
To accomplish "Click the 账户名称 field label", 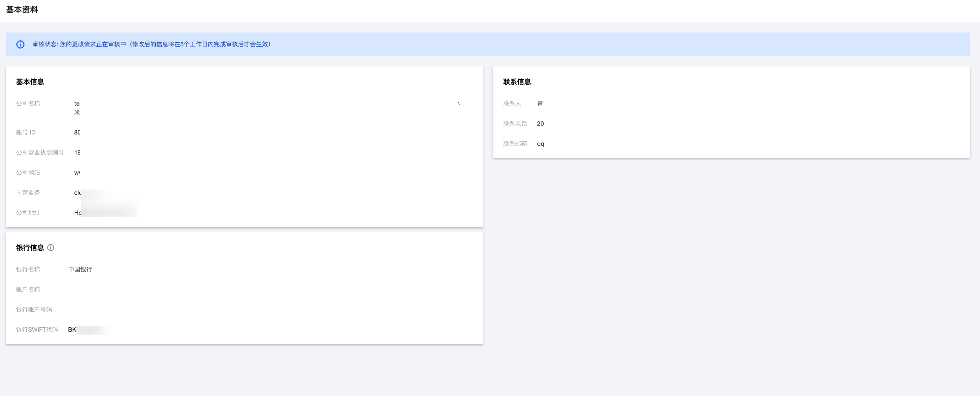I will [28, 290].
